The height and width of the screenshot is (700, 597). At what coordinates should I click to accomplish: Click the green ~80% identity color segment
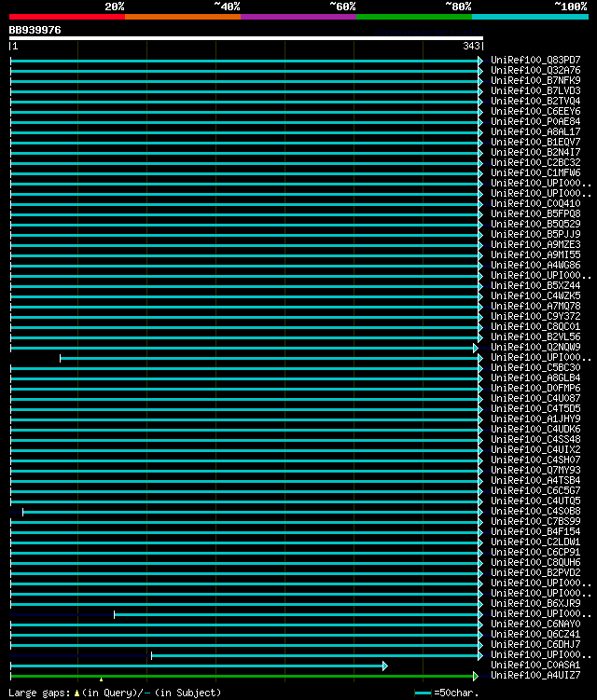click(414, 17)
